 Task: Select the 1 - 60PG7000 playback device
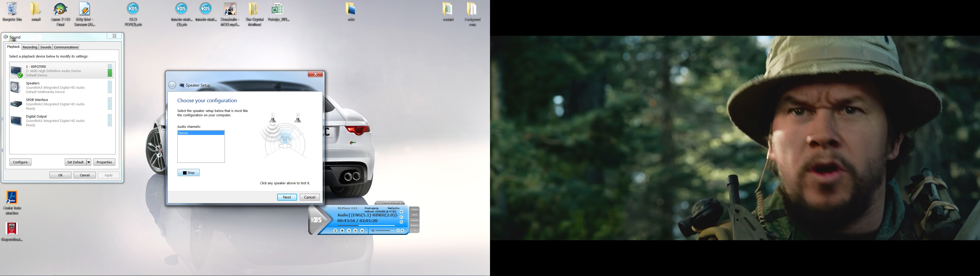62,71
